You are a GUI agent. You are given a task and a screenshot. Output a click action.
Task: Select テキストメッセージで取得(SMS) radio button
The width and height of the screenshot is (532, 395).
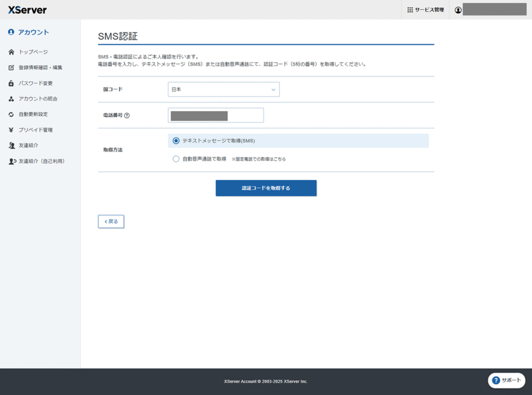point(176,141)
